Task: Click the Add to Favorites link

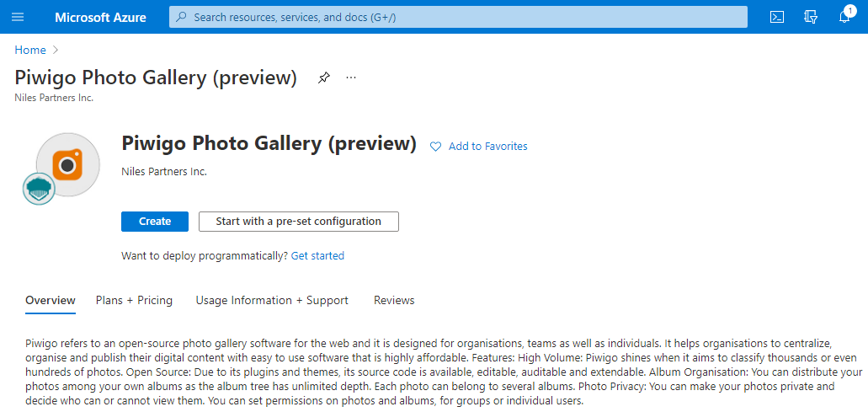Action: click(487, 147)
